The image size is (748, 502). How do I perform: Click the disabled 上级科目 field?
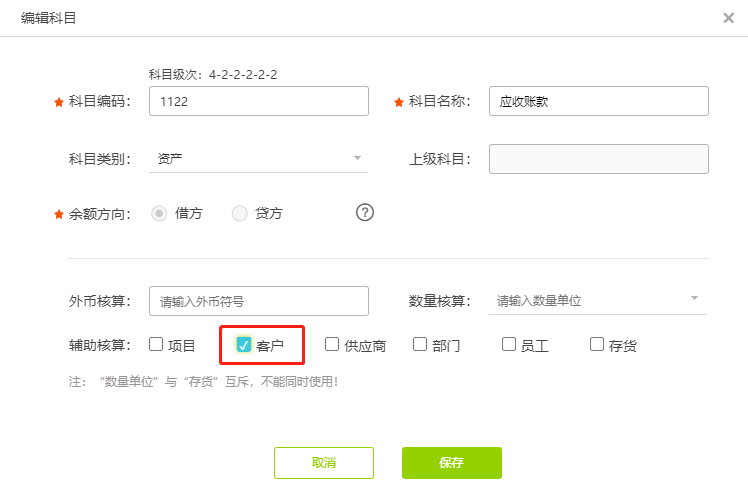pos(598,159)
